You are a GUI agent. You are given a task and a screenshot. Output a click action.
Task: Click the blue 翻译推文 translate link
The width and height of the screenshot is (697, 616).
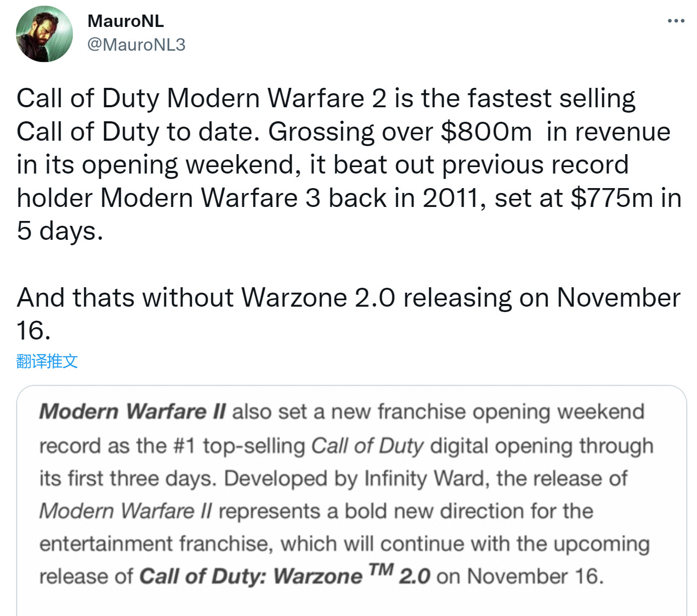click(x=47, y=361)
